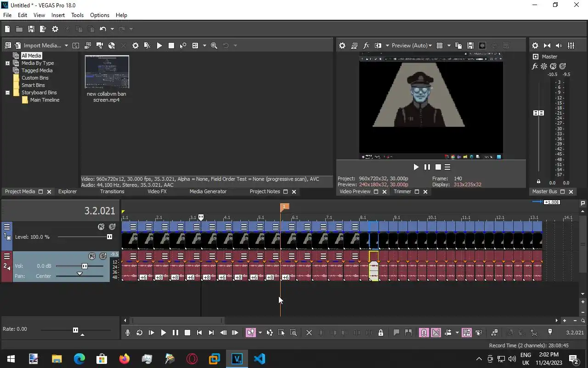Open the Undo history dropdown arrow
The image size is (588, 368).
[112, 29]
